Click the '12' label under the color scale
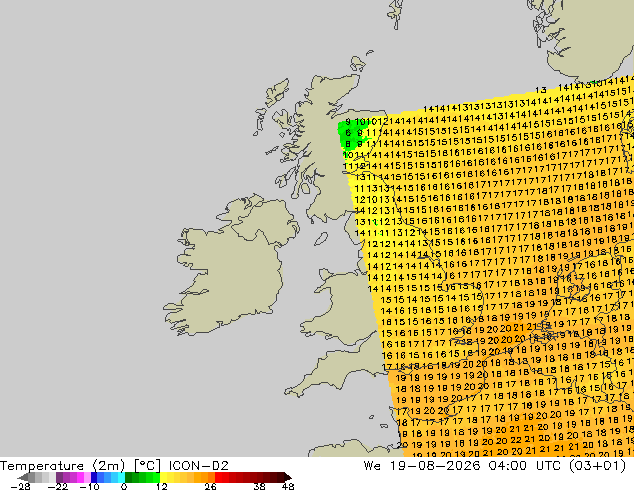 [x=162, y=486]
